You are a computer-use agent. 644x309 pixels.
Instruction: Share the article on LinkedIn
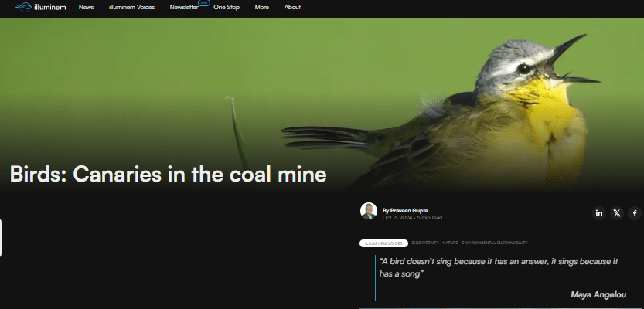pyautogui.click(x=598, y=213)
